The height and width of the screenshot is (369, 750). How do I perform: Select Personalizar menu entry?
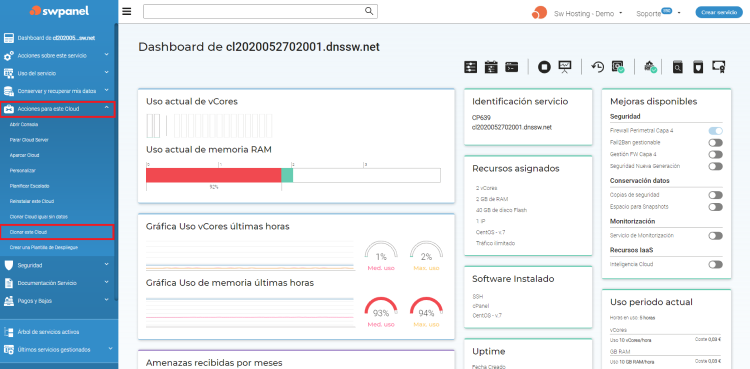click(x=22, y=170)
